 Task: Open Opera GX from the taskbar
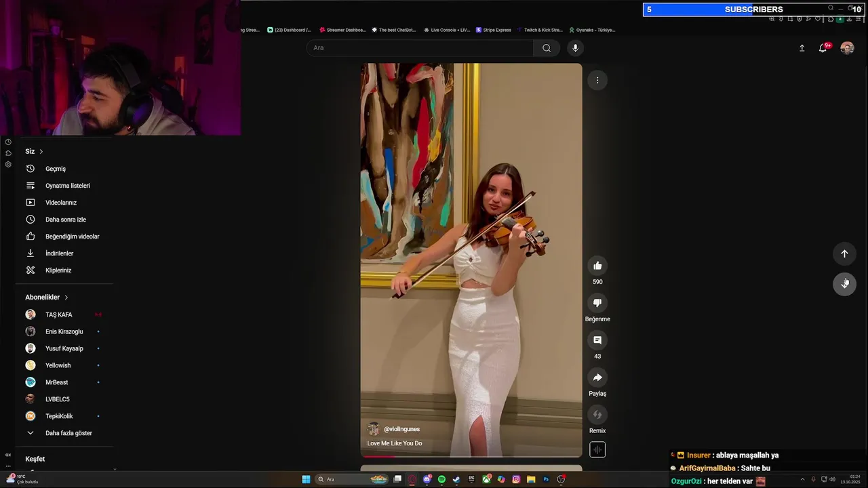[x=412, y=479]
